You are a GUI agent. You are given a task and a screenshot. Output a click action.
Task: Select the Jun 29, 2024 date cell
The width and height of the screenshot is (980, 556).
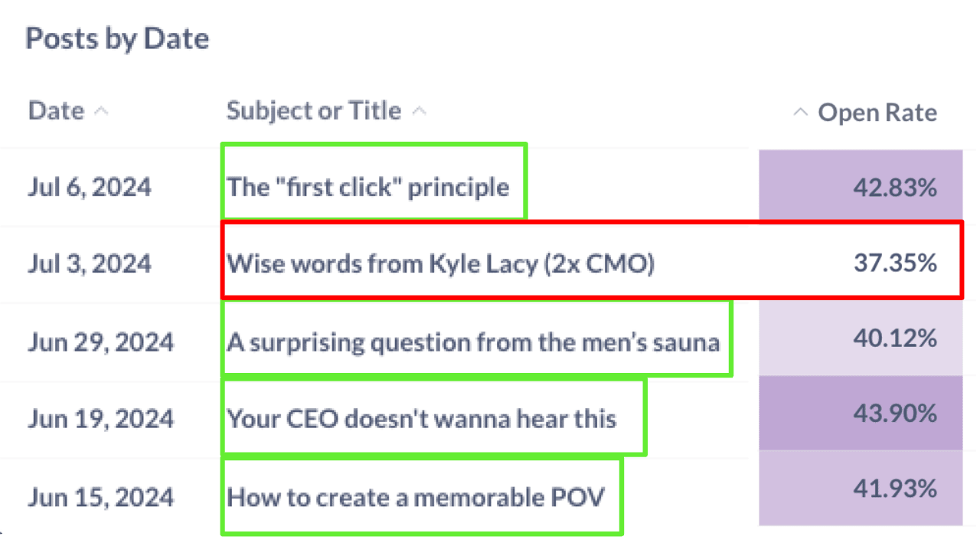point(100,342)
